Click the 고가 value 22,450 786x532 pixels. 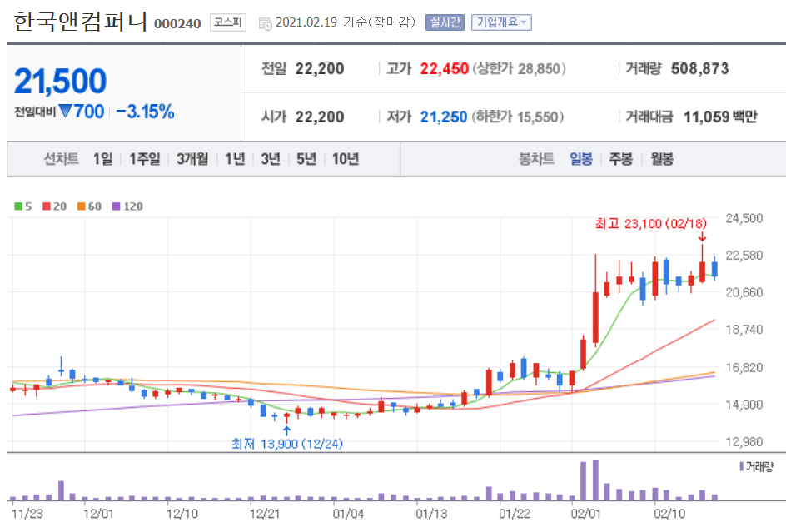coord(444,68)
